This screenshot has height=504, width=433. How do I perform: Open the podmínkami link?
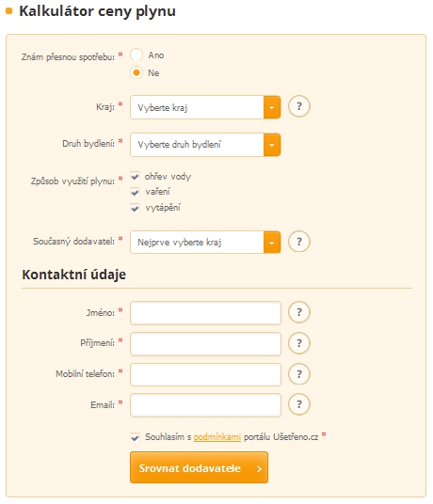click(x=217, y=437)
